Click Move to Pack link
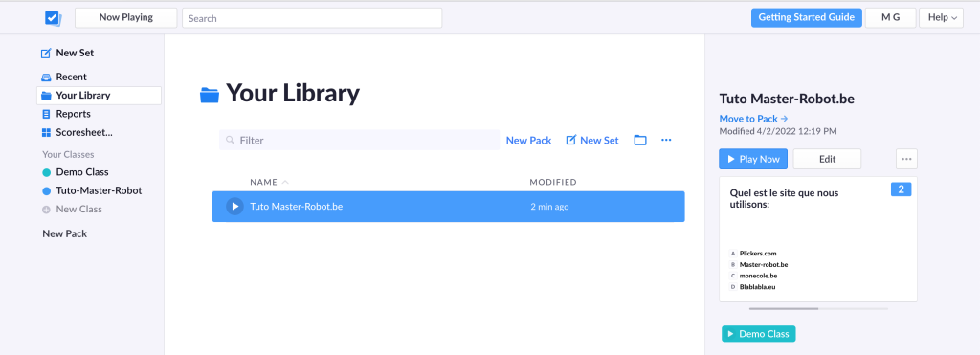The image size is (980, 355). 753,118
